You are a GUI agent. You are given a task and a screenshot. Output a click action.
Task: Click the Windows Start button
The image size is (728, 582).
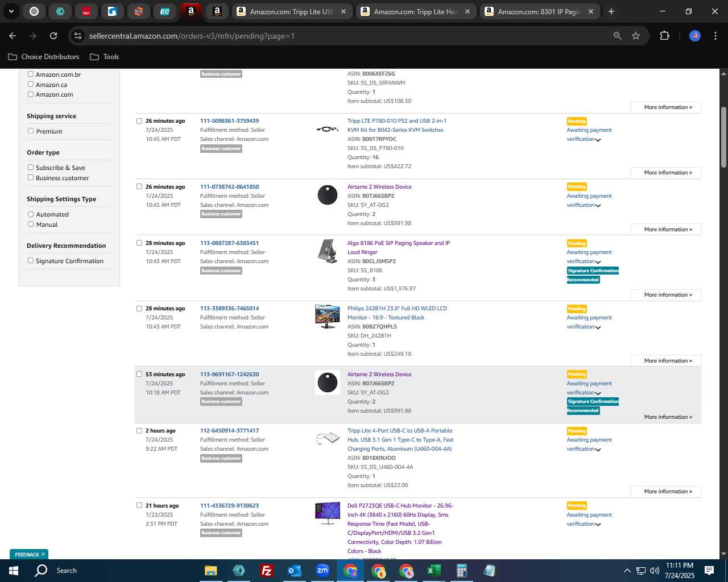[14, 571]
